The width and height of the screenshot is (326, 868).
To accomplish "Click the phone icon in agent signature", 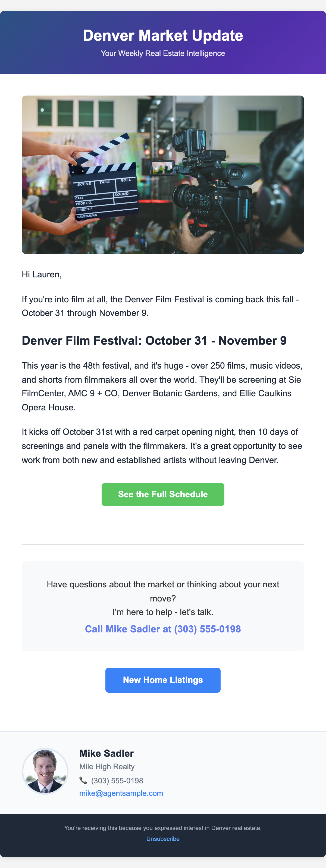I will 83,780.
